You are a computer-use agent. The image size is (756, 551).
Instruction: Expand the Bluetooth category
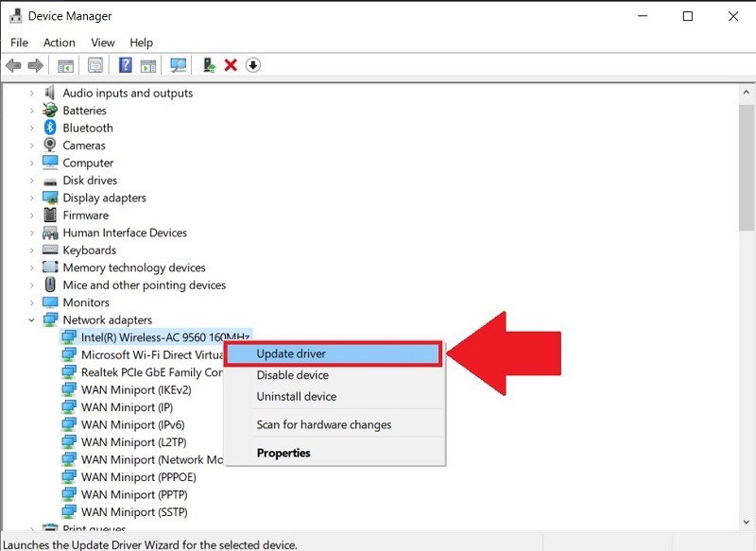[x=32, y=128]
